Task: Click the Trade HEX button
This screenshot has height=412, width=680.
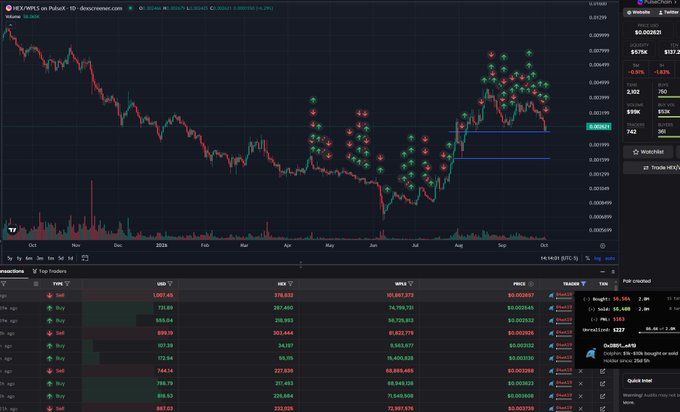Action: coord(652,168)
